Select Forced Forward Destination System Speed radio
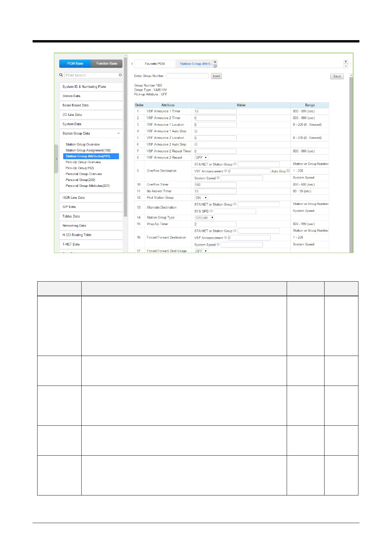This screenshot has width=392, height=554. 218,244
